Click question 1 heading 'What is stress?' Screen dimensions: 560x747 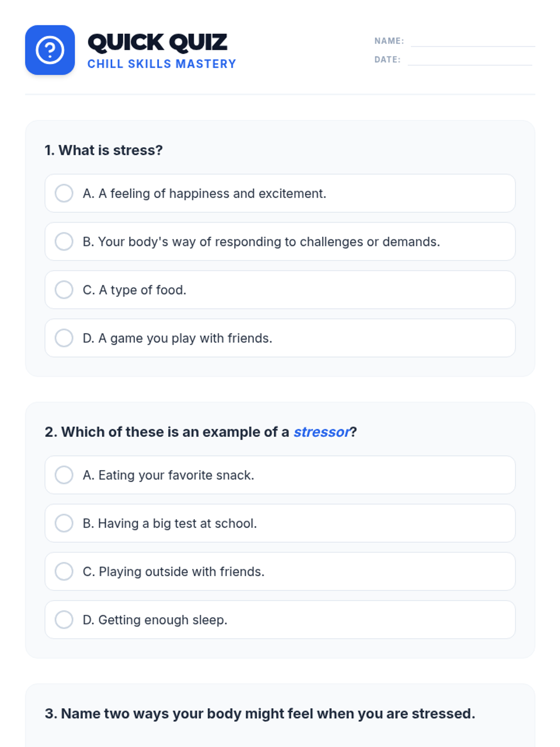click(x=104, y=150)
